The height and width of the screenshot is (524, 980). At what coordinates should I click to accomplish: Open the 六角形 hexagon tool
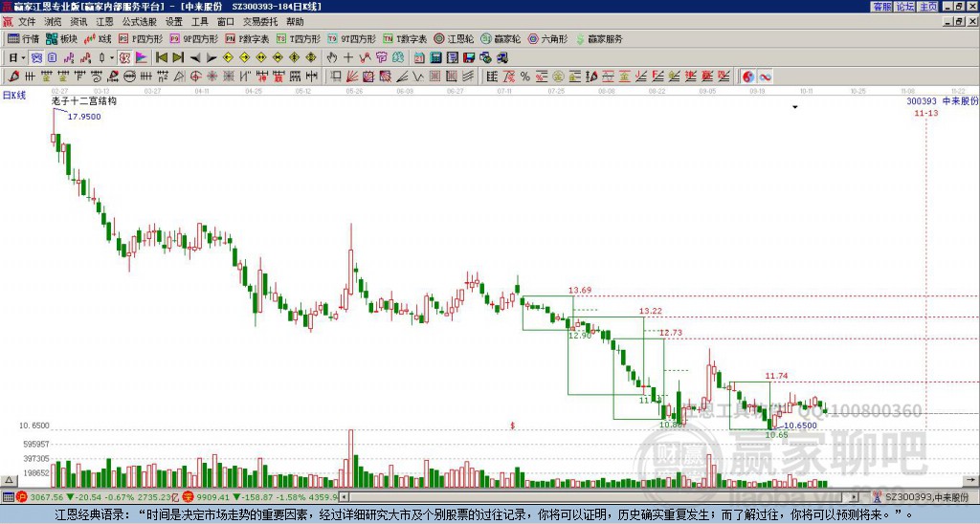[x=548, y=38]
